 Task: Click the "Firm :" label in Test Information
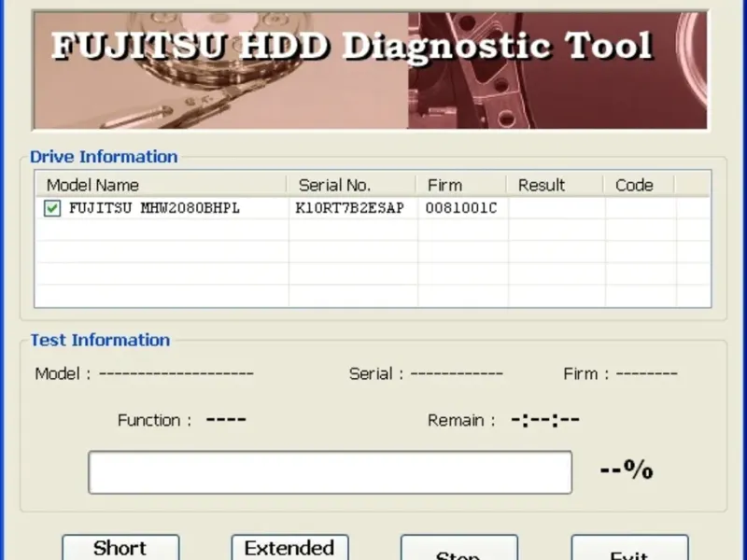point(586,374)
